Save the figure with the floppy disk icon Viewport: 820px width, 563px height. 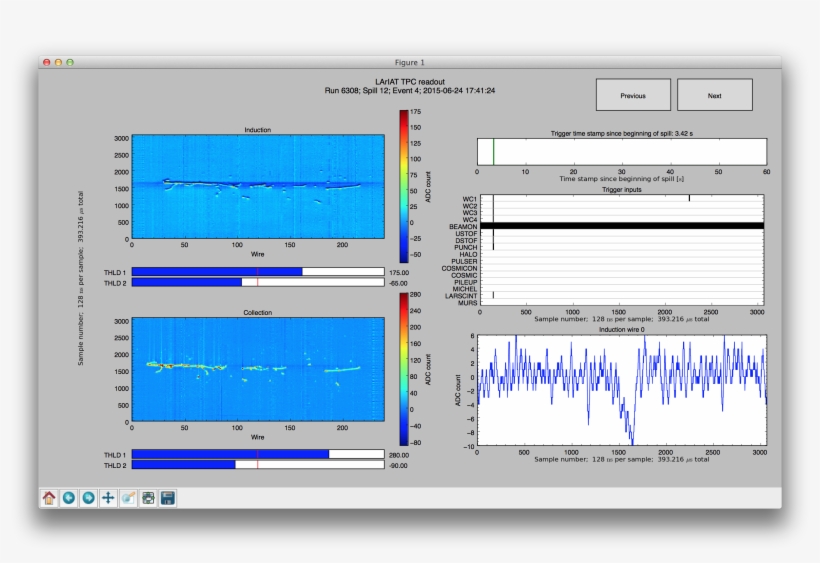point(168,497)
